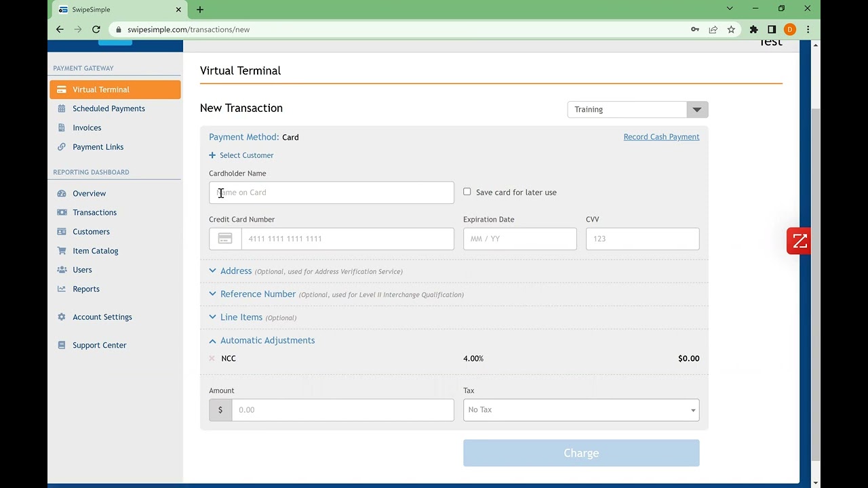Open the browser extensions puzzle icon
Viewport: 868px width, 488px height.
(753, 29)
